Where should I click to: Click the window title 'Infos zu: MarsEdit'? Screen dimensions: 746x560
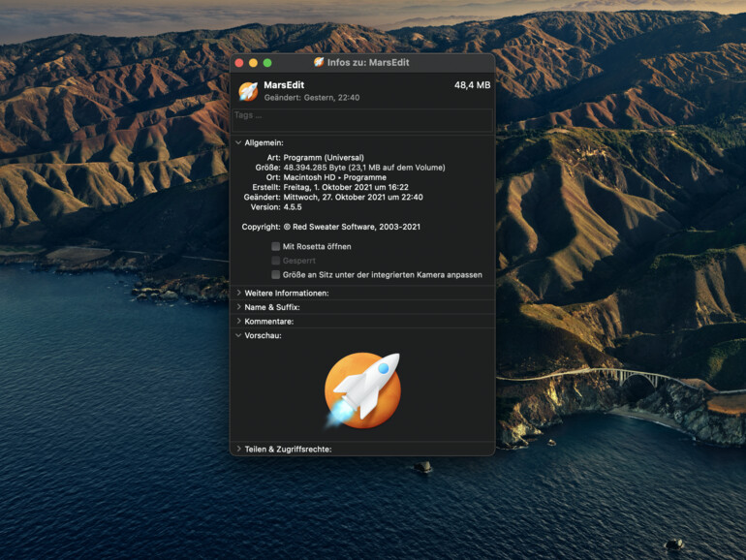click(x=368, y=63)
